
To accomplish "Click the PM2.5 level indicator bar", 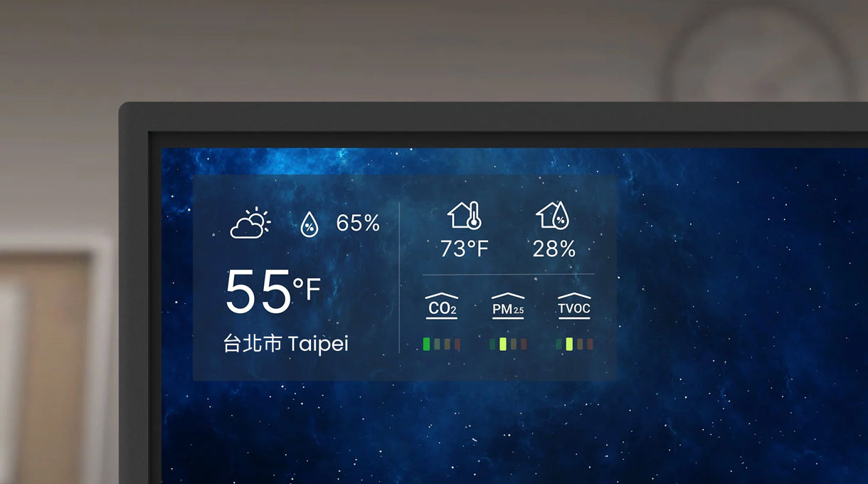I will point(508,344).
